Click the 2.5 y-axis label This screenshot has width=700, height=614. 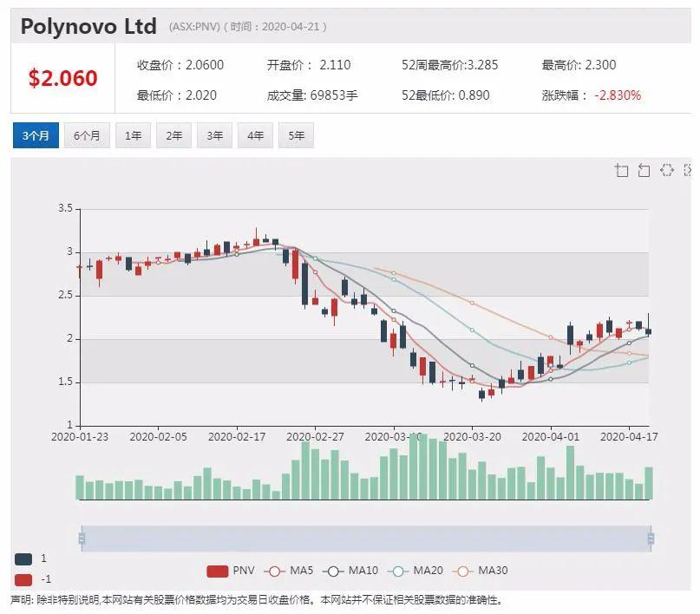[x=65, y=296]
